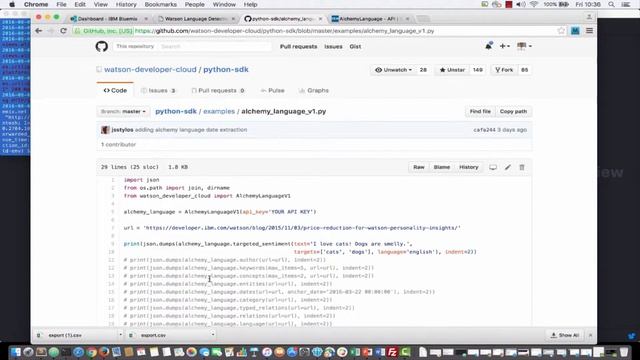Click the Chrome extension icon beside the bookmark star
640x360 pixels.
click(x=575, y=31)
